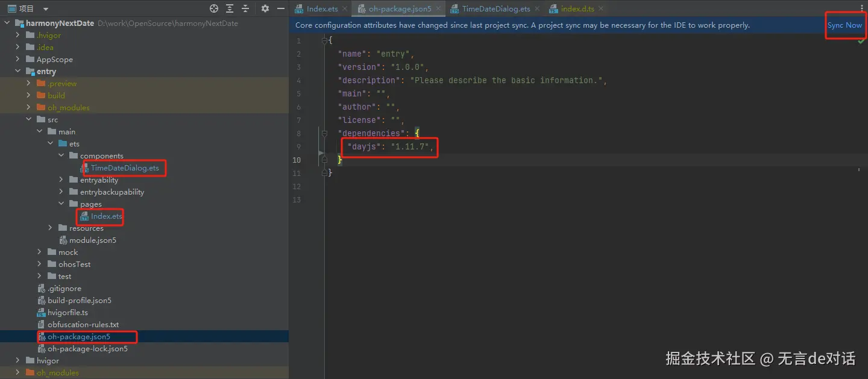
Task: Collapse the pages folder
Action: 61,204
